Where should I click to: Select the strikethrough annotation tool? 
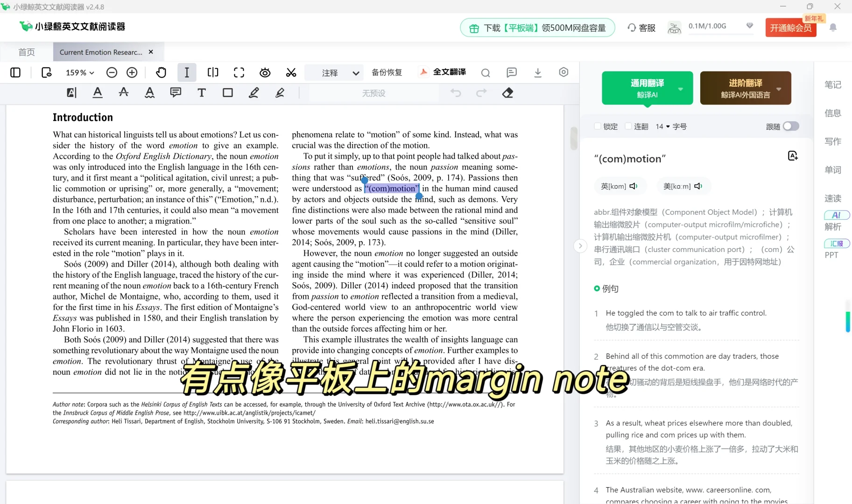coord(124,92)
